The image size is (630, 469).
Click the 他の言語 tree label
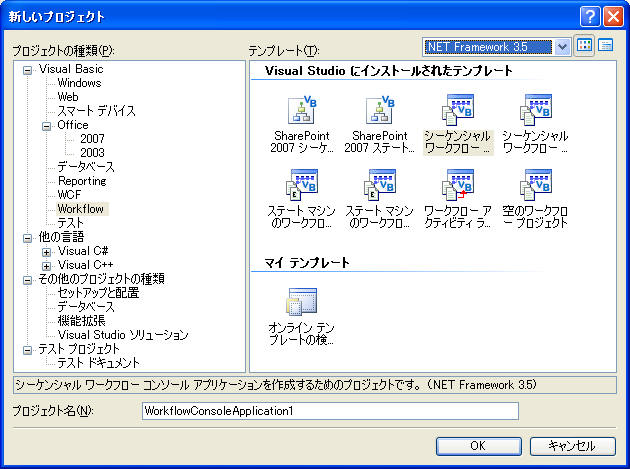pos(61,237)
